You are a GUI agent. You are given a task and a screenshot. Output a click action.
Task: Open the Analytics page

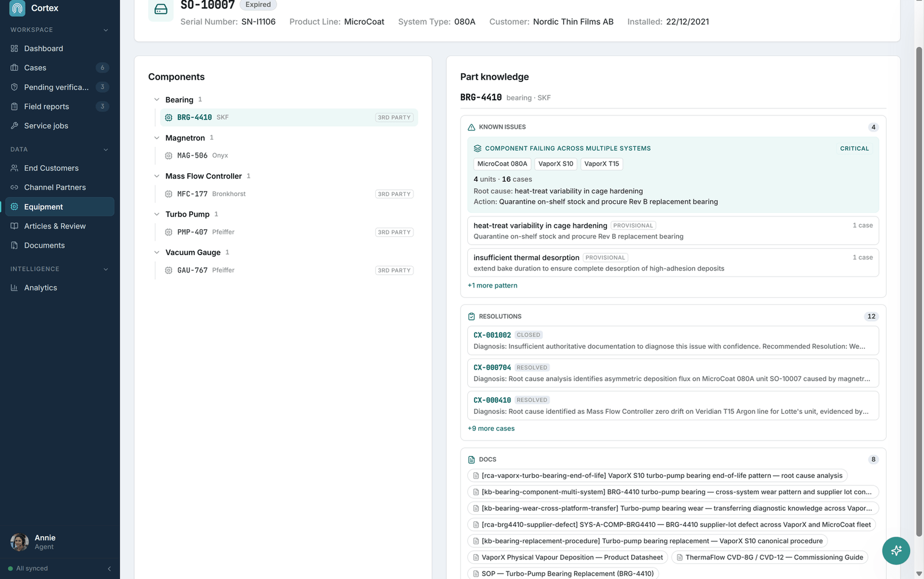[59, 287]
